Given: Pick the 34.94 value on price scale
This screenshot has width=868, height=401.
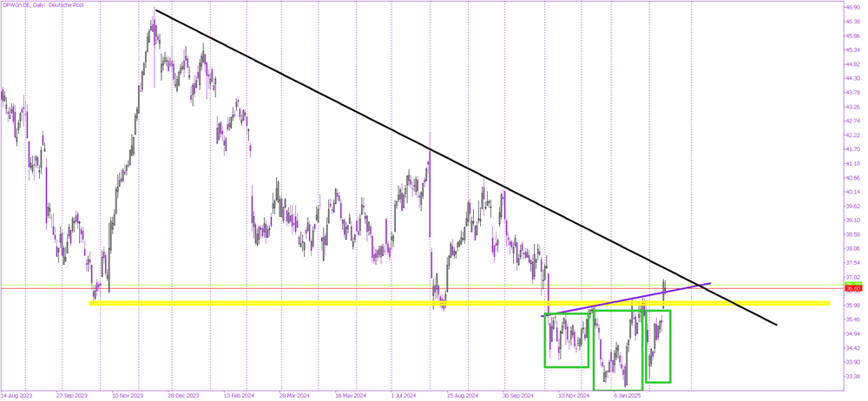Looking at the screenshot, I should coord(852,333).
